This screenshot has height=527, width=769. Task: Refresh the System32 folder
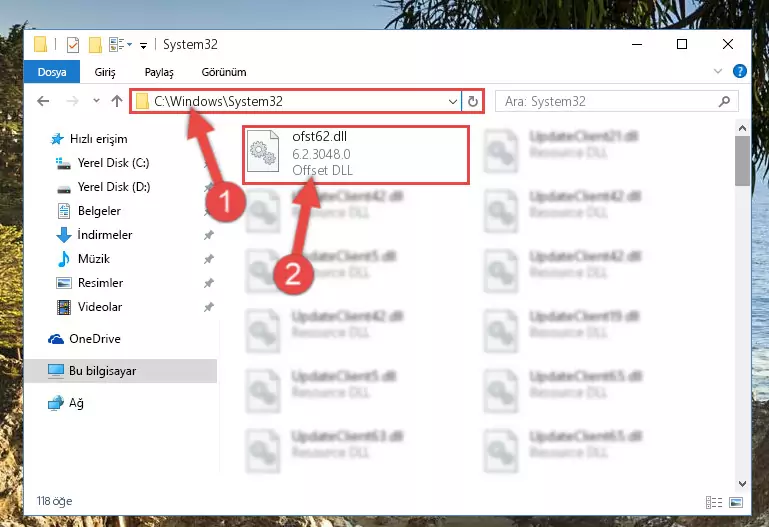tap(472, 101)
